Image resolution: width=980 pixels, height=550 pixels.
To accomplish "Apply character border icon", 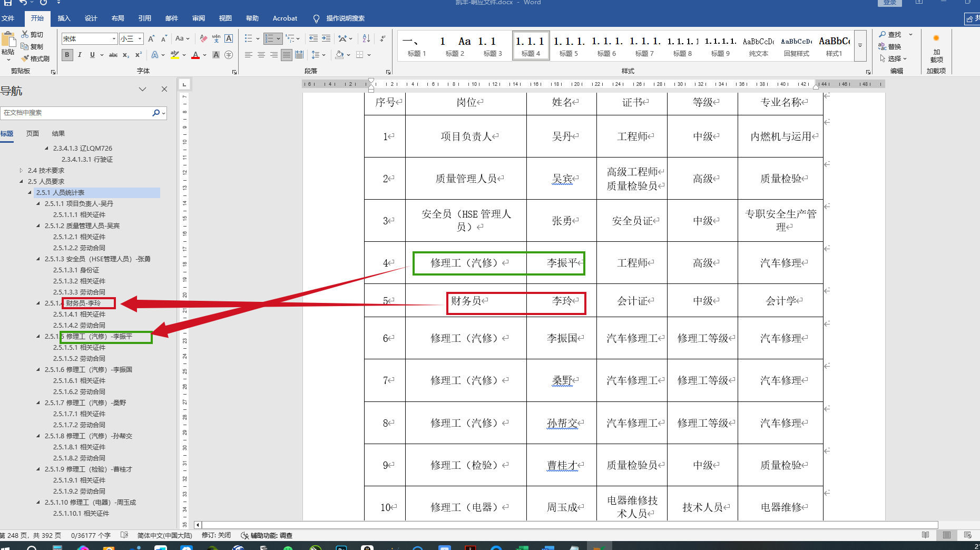I will coord(229,38).
